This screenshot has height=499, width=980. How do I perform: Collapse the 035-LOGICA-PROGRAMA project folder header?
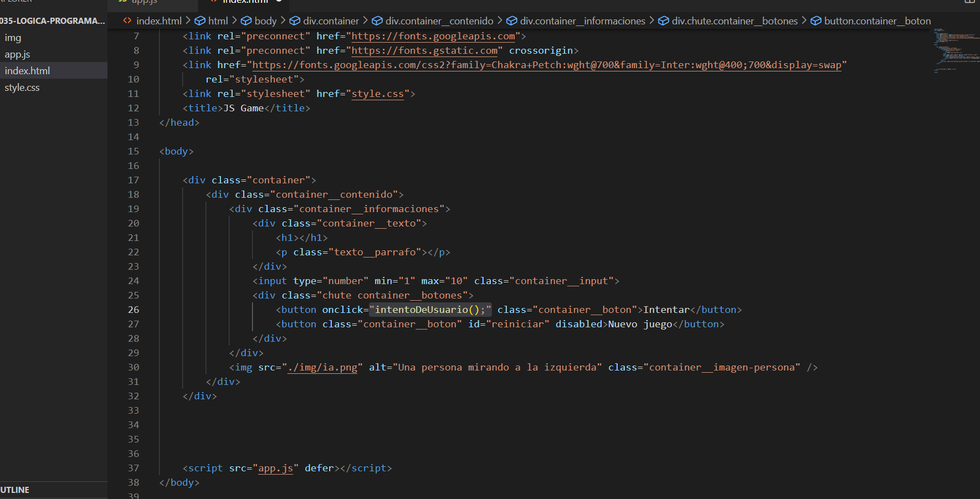tap(53, 21)
